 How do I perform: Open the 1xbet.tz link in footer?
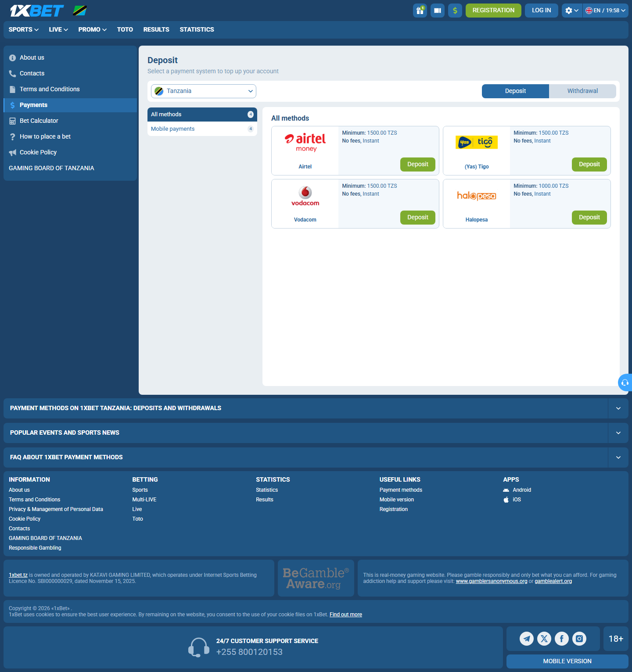[18, 575]
